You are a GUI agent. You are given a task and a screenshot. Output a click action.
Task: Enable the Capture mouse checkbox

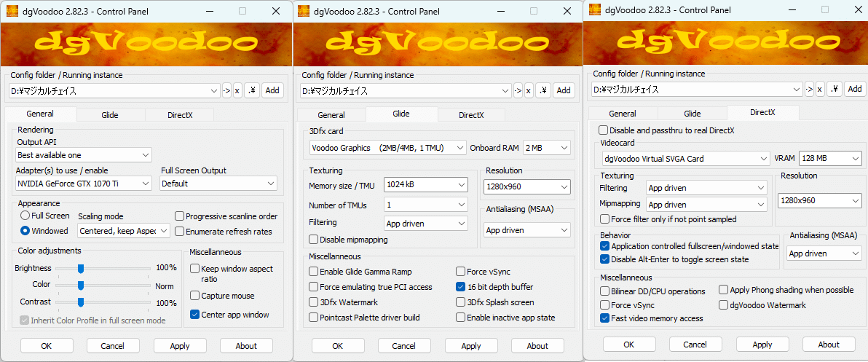click(x=195, y=296)
